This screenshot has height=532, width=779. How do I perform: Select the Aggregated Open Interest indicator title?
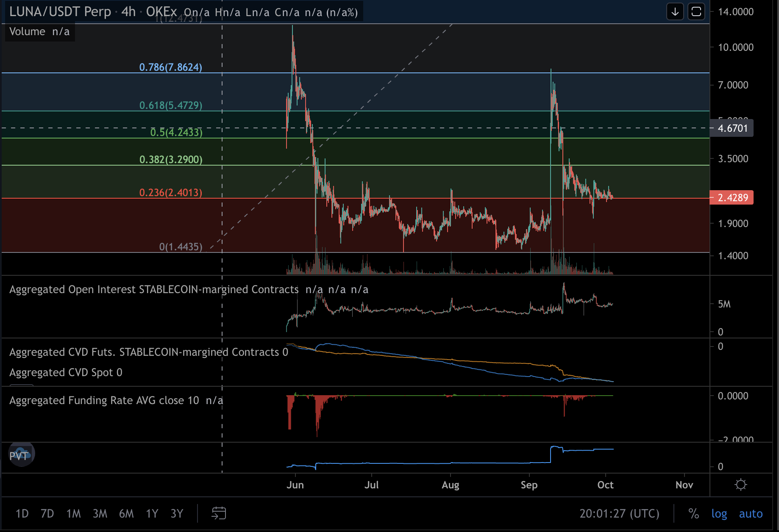click(153, 289)
